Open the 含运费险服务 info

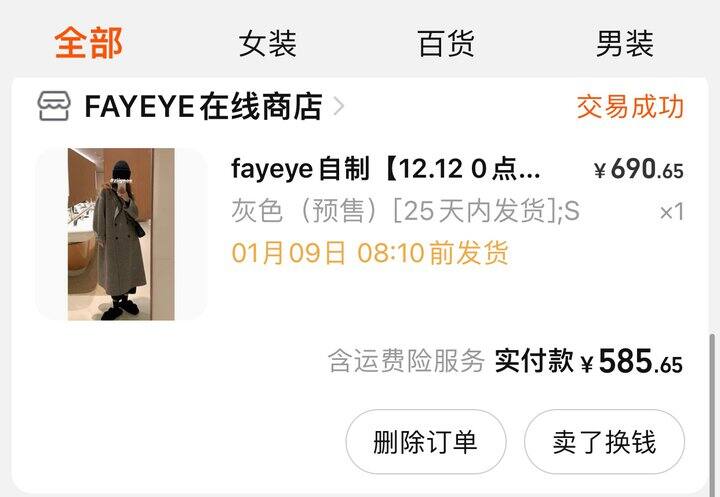pyautogui.click(x=406, y=361)
